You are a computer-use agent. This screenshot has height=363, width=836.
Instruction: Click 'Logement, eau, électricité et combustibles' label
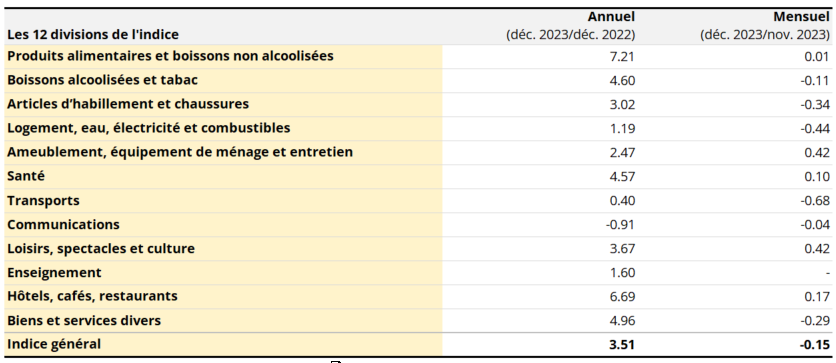coord(149,128)
